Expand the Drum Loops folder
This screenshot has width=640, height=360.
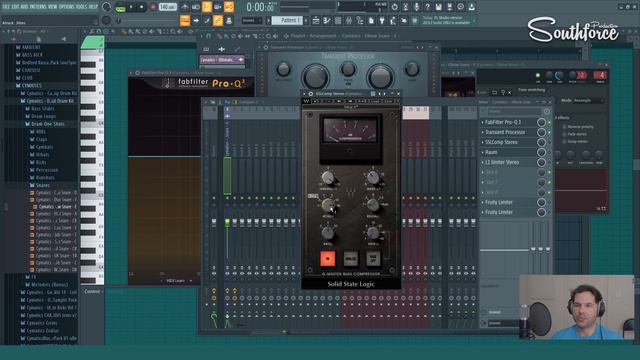click(43, 116)
